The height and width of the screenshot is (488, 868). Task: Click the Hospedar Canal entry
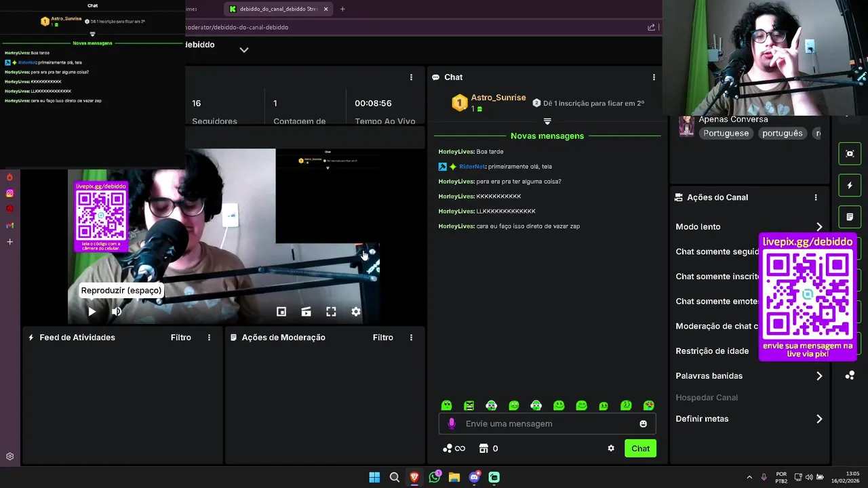click(x=707, y=397)
